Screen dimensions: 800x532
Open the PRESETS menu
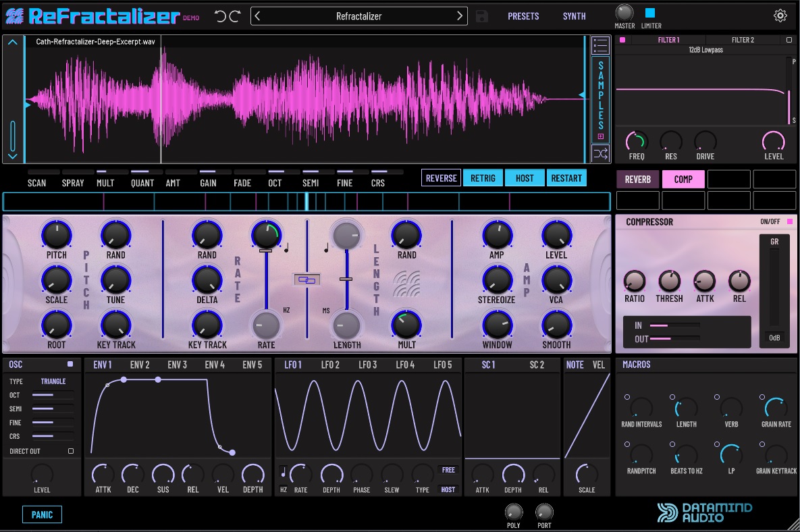(x=523, y=16)
